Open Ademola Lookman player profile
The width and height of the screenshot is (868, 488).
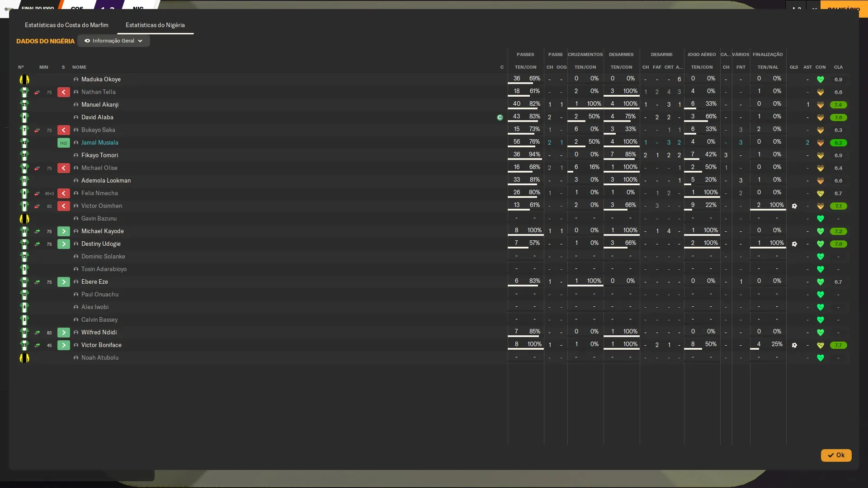pos(106,180)
